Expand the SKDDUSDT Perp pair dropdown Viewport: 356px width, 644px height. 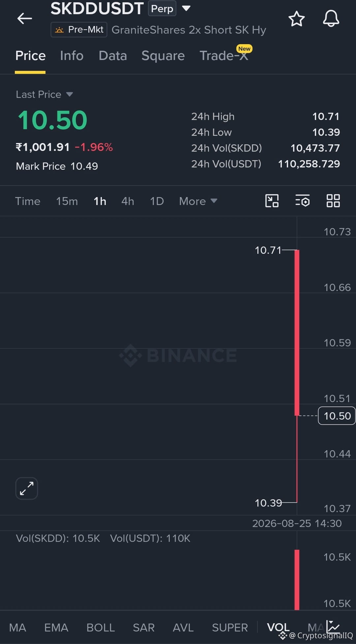[x=186, y=8]
